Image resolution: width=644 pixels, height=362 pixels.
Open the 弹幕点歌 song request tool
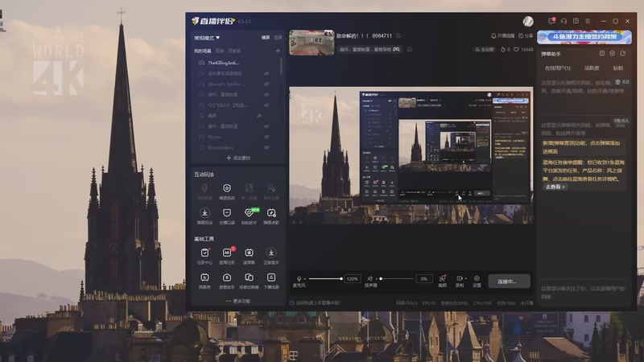coord(271,216)
